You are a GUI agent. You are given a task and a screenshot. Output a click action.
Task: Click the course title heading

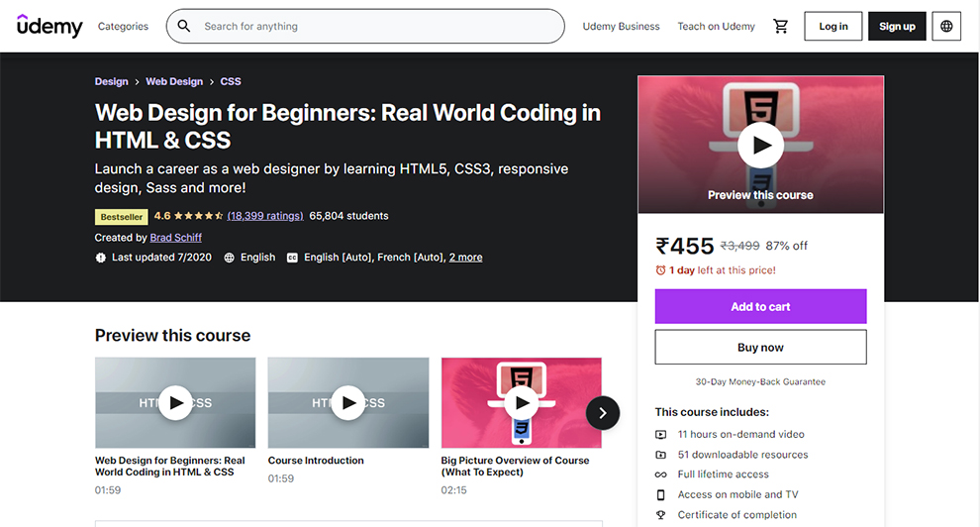click(347, 126)
